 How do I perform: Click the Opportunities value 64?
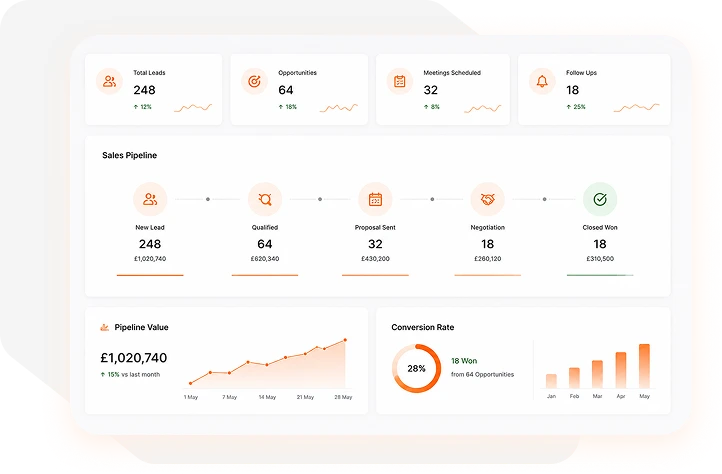pyautogui.click(x=285, y=90)
